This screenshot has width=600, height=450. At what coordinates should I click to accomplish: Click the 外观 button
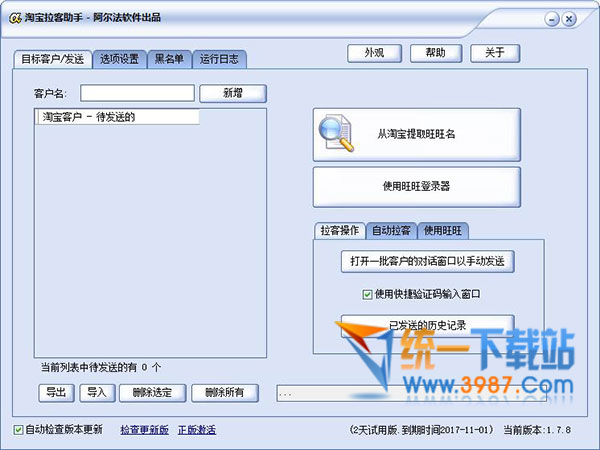pyautogui.click(x=374, y=53)
